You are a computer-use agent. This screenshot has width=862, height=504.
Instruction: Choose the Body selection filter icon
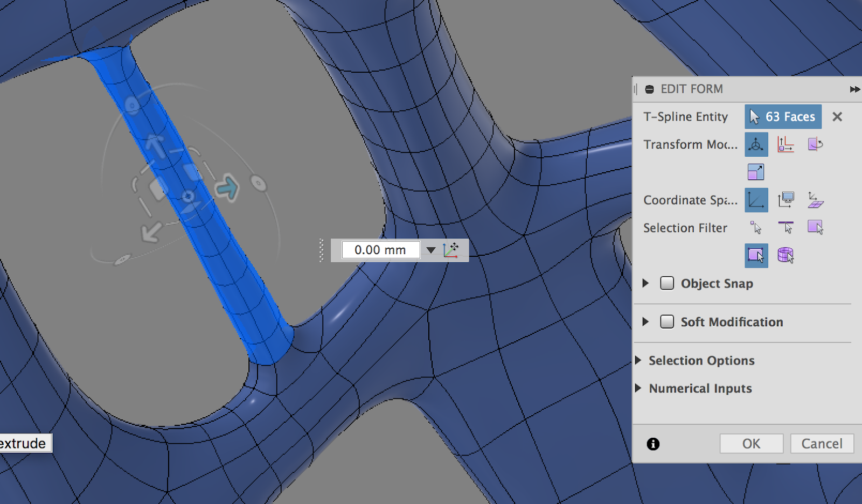785,255
